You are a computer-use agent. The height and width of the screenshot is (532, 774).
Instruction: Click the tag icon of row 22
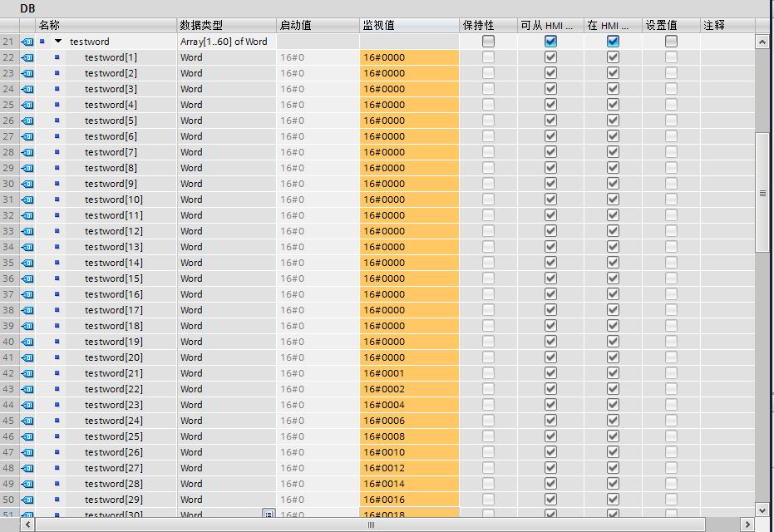tap(27, 57)
